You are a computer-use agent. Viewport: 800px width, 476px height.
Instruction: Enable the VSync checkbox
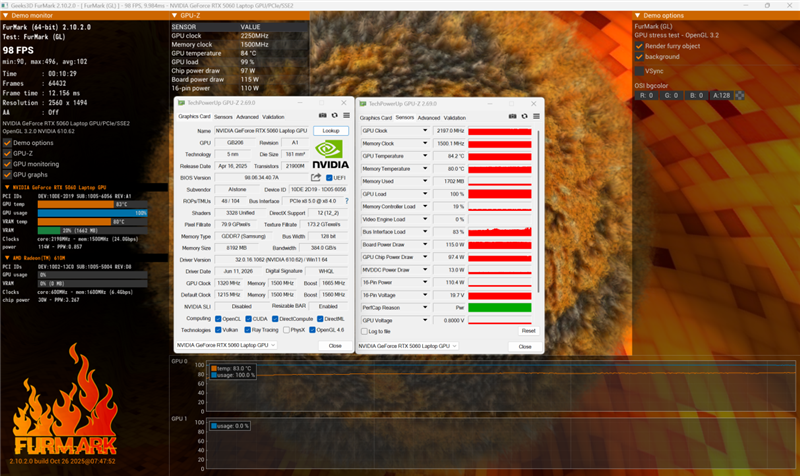click(639, 71)
